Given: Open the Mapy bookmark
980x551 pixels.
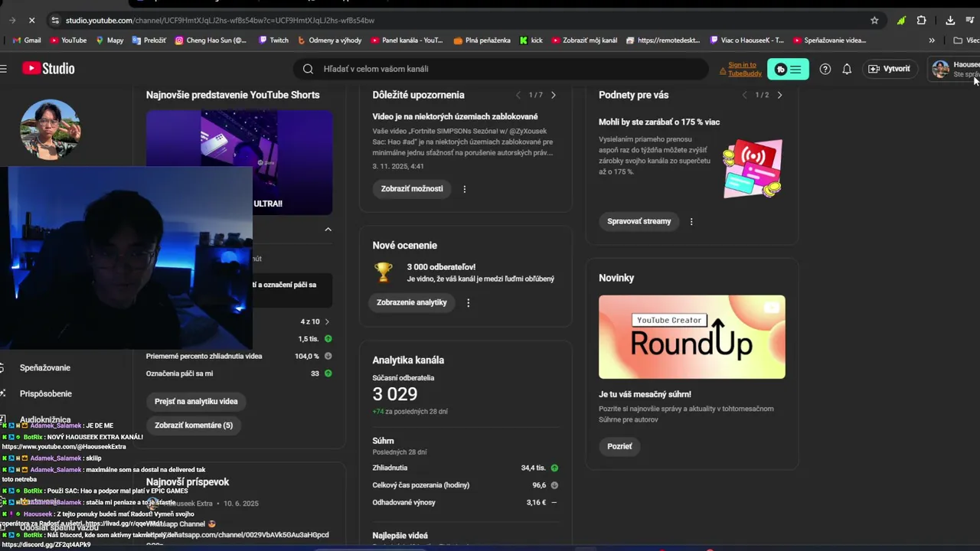Looking at the screenshot, I should point(109,40).
